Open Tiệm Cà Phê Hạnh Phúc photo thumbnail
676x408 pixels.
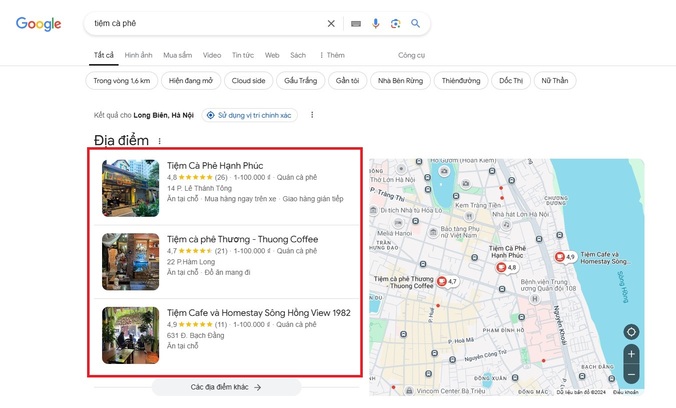click(x=131, y=188)
